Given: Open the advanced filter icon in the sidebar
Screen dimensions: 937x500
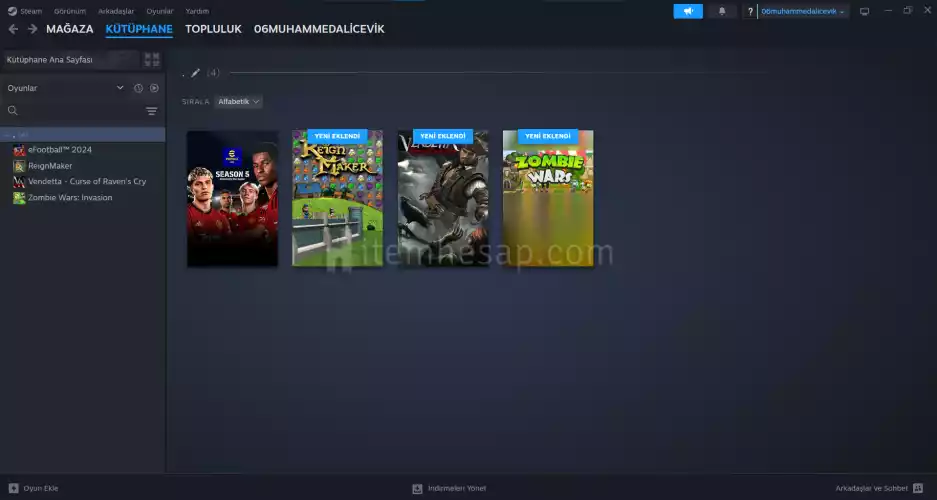Looking at the screenshot, I should 152,111.
